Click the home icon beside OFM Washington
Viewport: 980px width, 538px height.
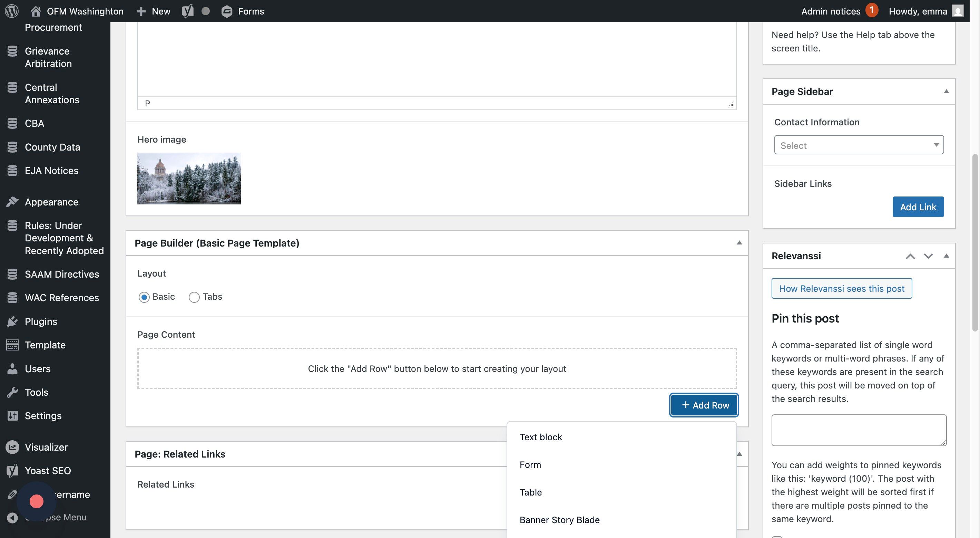(x=36, y=11)
